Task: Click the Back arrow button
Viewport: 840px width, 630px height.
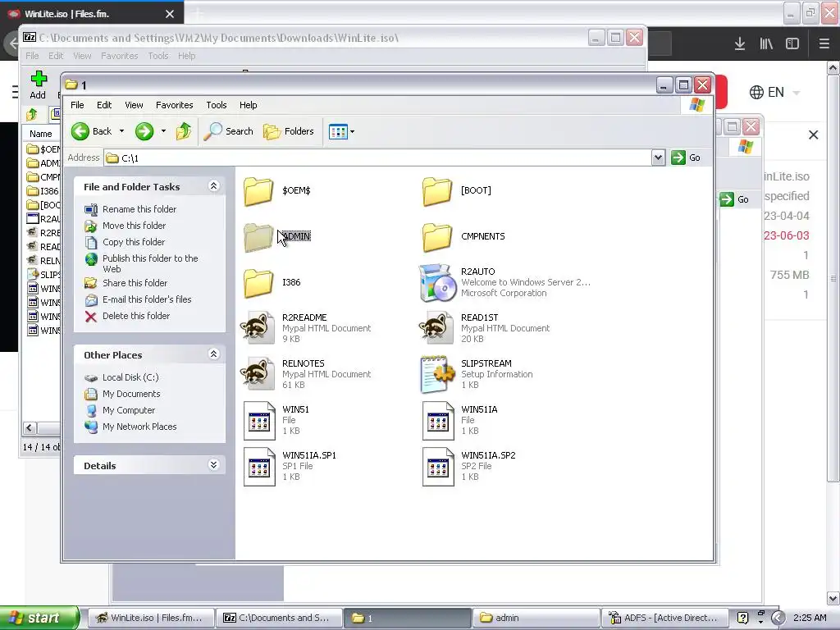Action: coord(92,131)
